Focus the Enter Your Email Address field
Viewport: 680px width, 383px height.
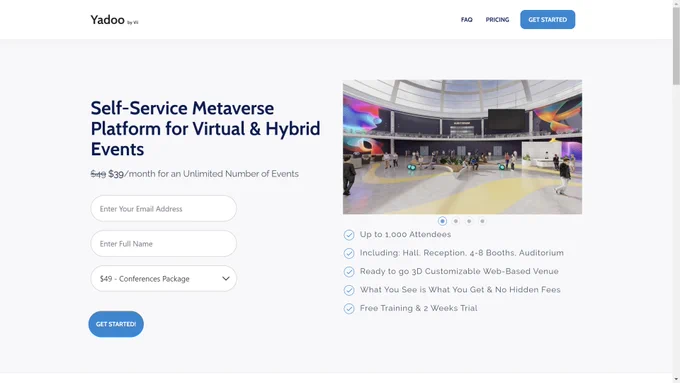[x=163, y=209]
